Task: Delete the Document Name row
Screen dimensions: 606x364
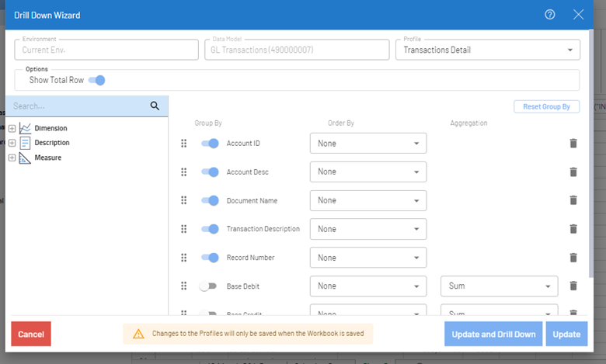Action: click(x=573, y=200)
